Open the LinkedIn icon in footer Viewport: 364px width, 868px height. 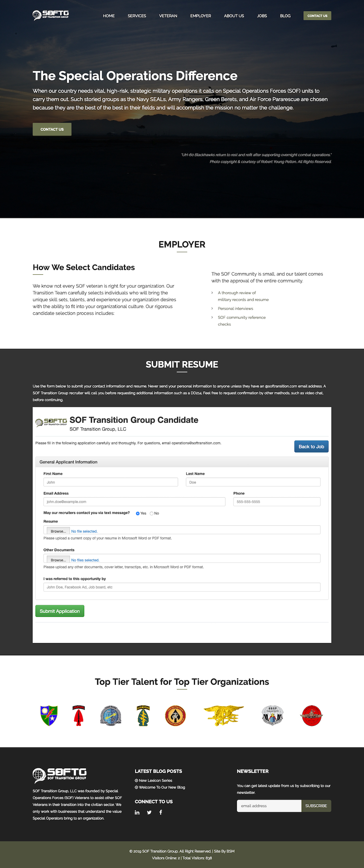tap(137, 812)
